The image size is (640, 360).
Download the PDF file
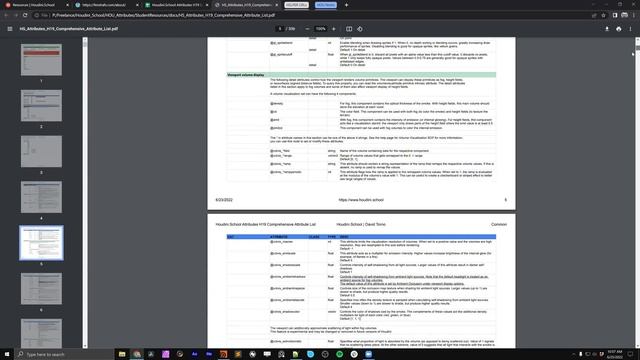[607, 29]
